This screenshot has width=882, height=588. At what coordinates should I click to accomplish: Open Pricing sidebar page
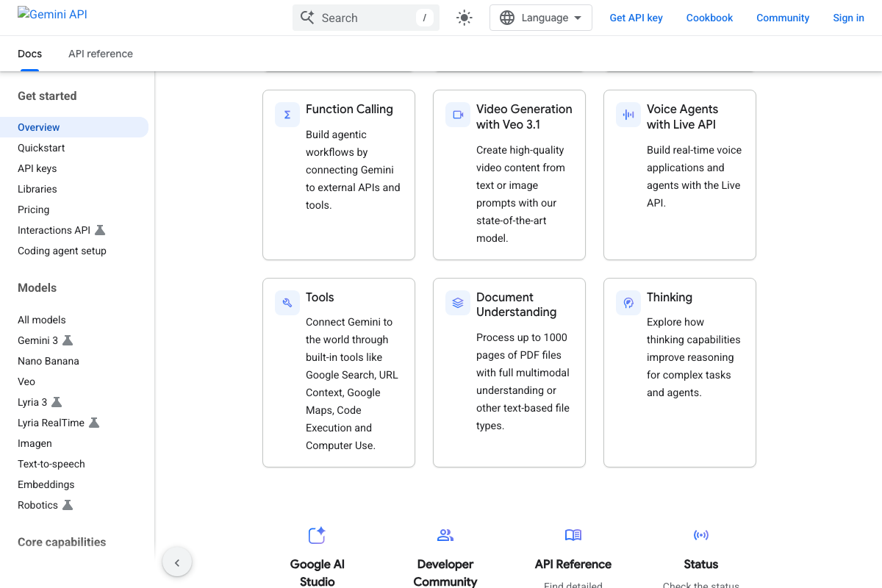point(33,209)
